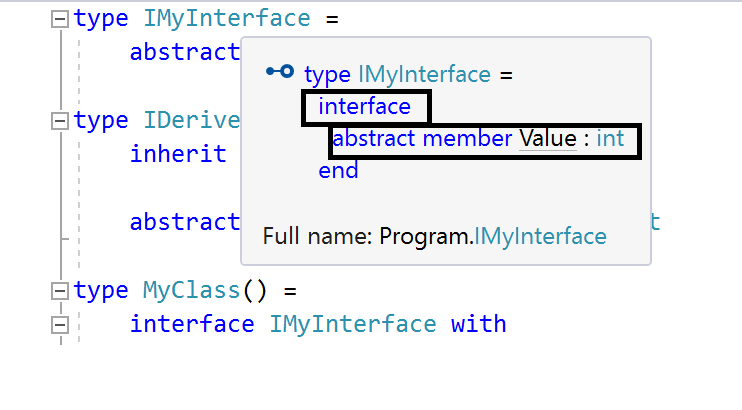The image size is (742, 410).
Task: Collapse the MyClass type definition
Action: 60,291
